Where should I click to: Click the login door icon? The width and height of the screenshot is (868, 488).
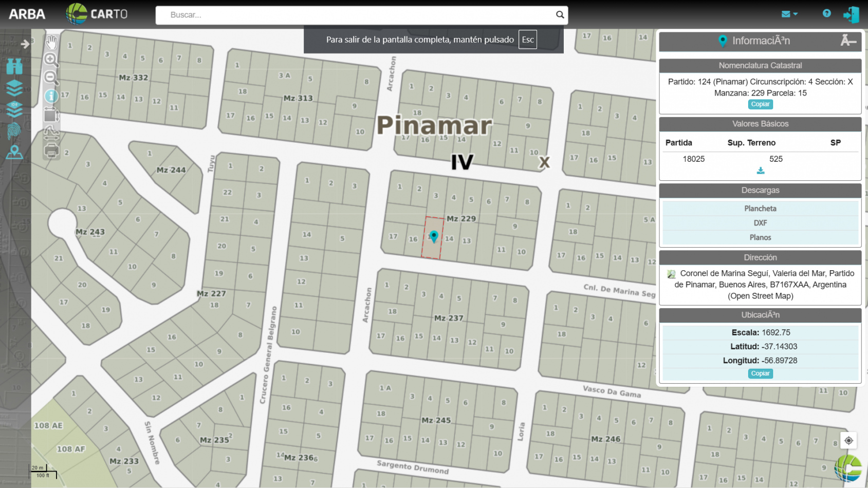point(851,14)
